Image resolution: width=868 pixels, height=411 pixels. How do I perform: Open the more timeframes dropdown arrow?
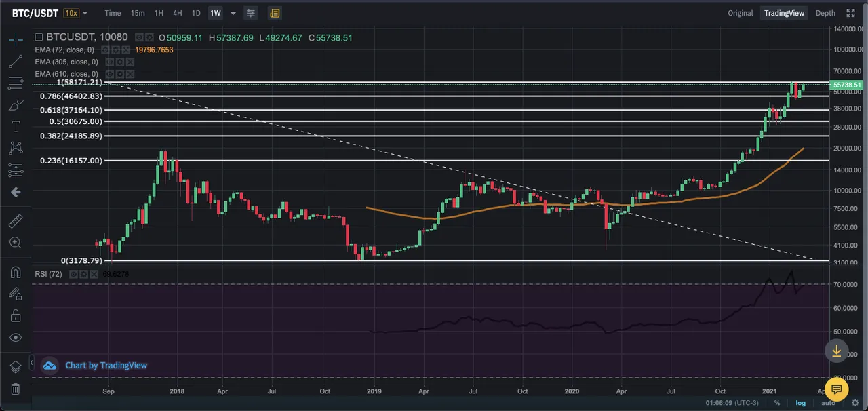click(233, 13)
